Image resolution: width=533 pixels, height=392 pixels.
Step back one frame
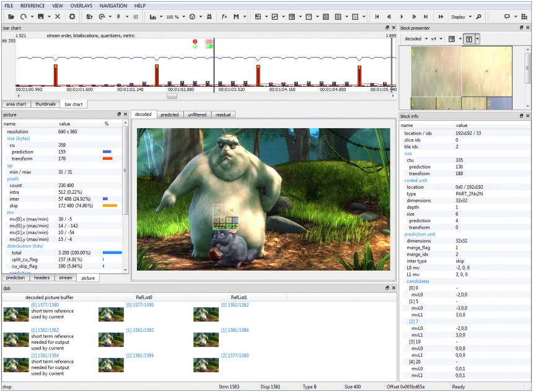(x=389, y=17)
